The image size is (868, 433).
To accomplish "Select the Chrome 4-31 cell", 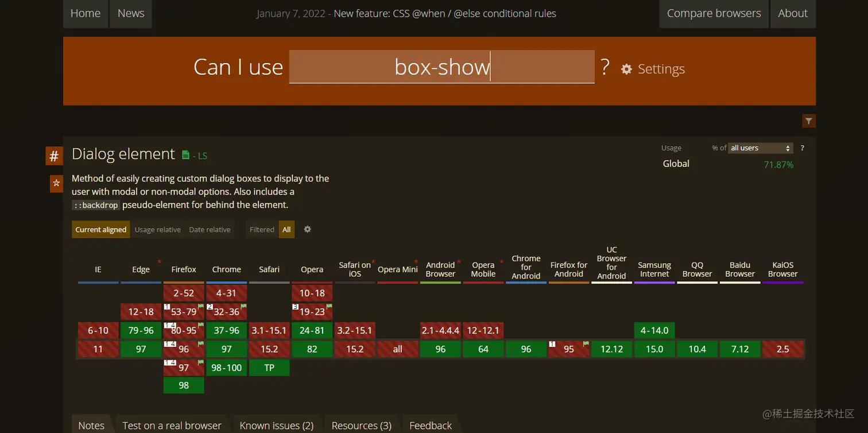I will pos(227,293).
